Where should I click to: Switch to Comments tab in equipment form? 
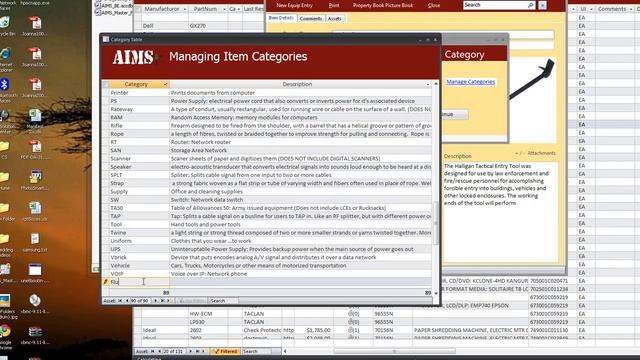(311, 18)
